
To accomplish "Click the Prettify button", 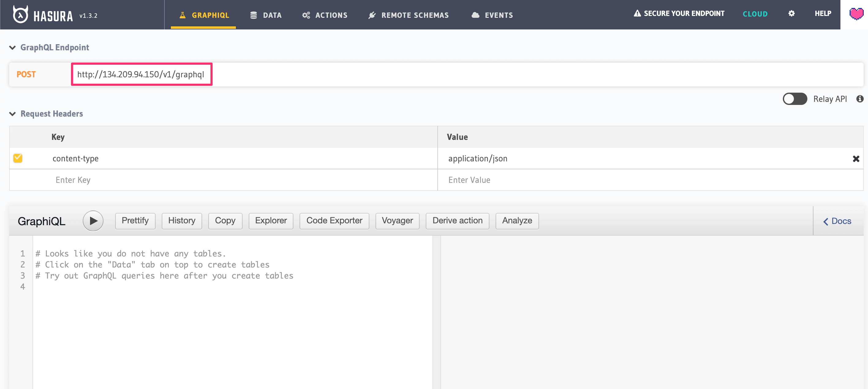I will tap(135, 220).
